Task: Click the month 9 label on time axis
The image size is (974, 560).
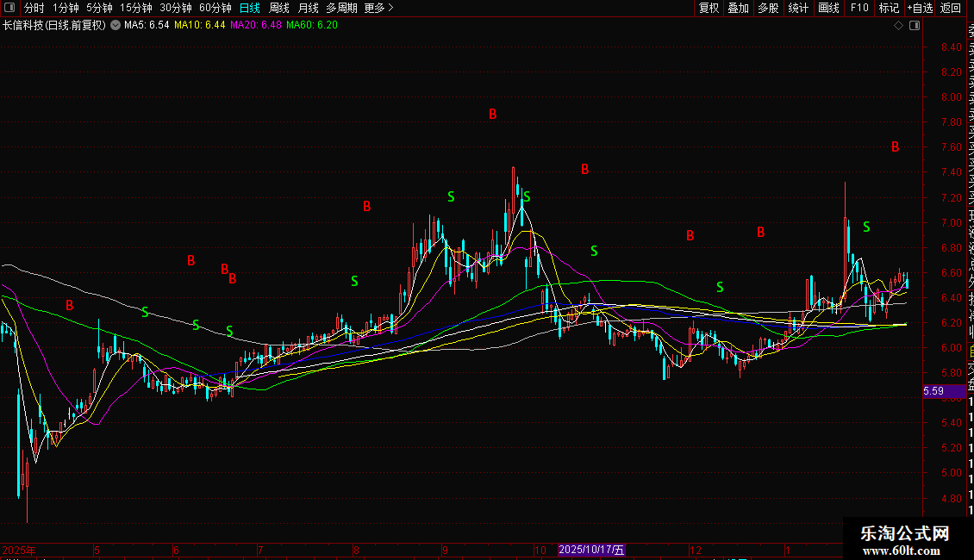Action: click(x=445, y=551)
